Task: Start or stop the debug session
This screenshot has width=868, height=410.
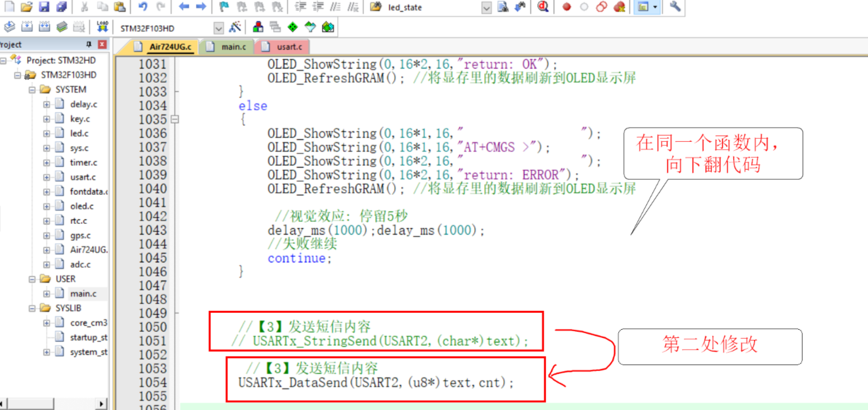Action: click(543, 7)
